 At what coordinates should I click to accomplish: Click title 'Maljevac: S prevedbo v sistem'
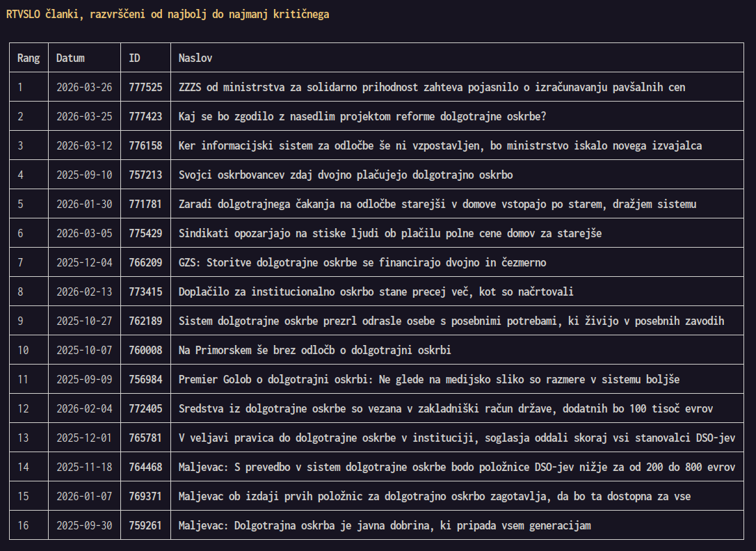coord(259,467)
